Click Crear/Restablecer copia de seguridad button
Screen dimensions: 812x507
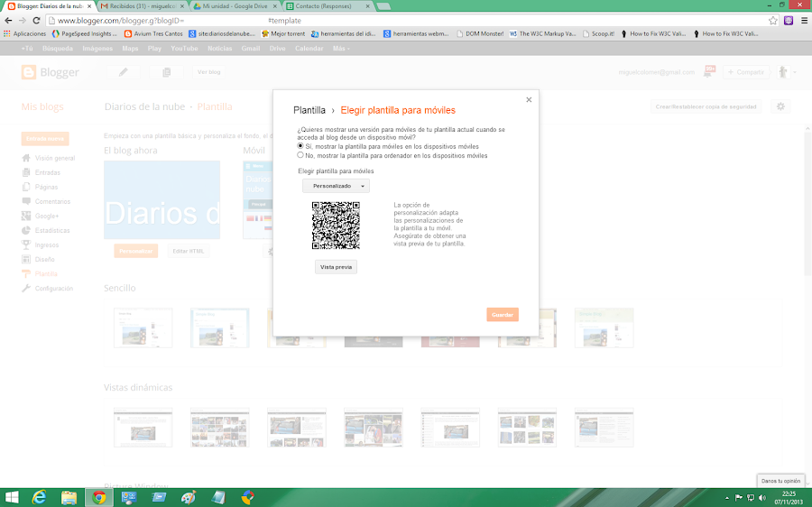[706, 106]
